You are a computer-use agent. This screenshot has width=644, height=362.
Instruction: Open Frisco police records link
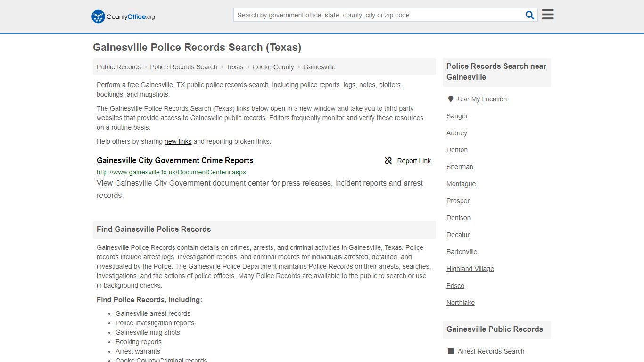point(455,286)
